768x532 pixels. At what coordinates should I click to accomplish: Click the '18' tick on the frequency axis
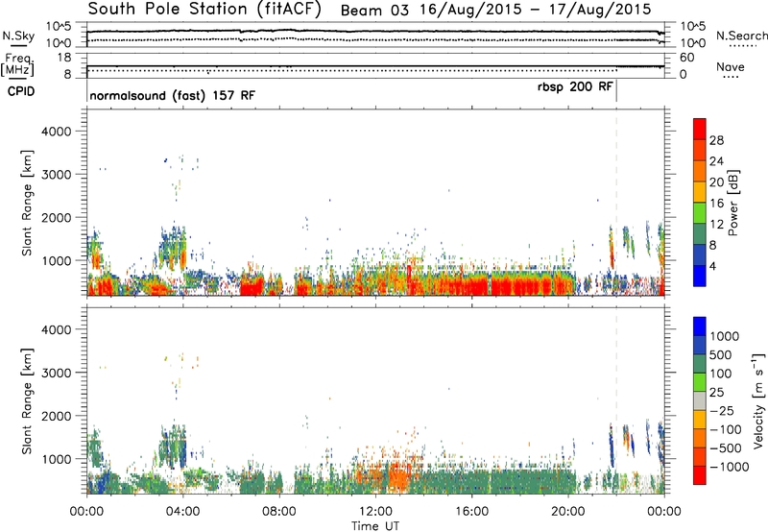point(64,58)
